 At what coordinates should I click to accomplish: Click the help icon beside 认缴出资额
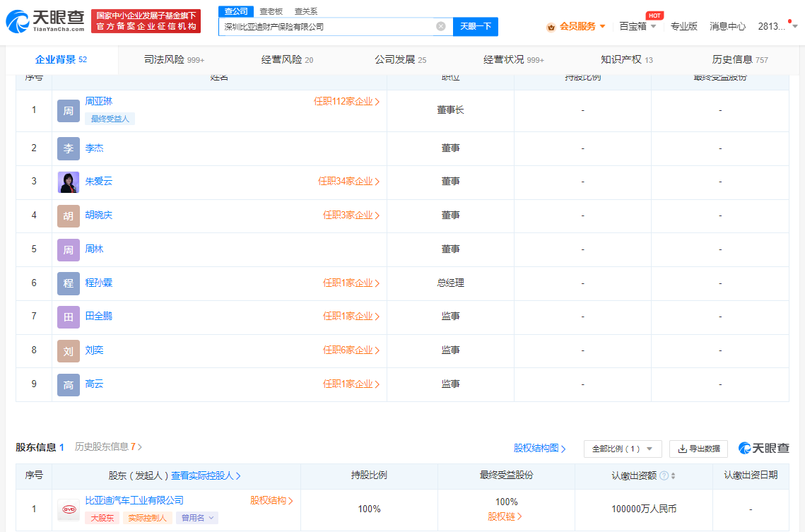pos(664,475)
